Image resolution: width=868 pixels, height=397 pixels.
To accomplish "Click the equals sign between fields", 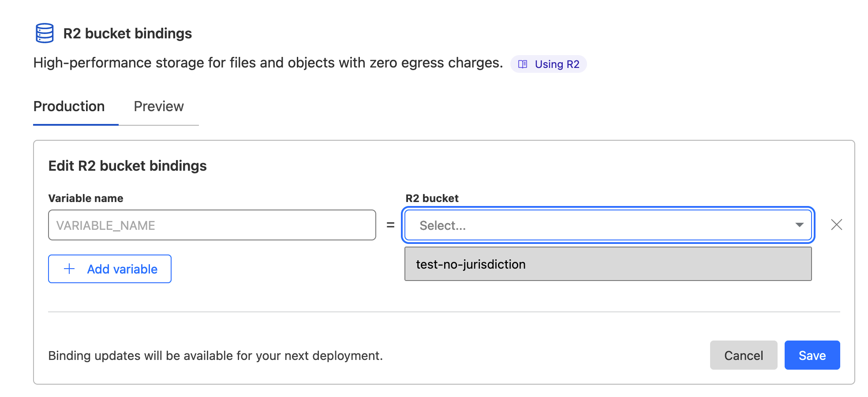I will 390,225.
